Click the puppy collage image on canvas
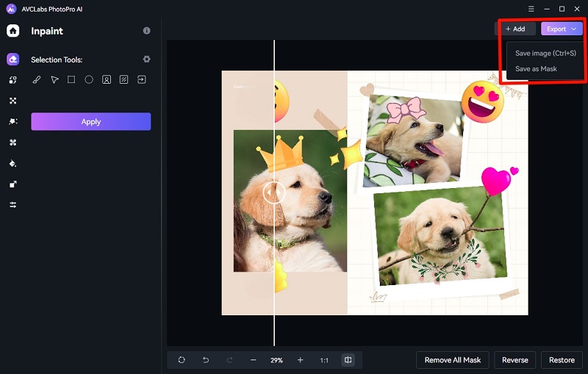This screenshot has width=588, height=374. [x=375, y=193]
